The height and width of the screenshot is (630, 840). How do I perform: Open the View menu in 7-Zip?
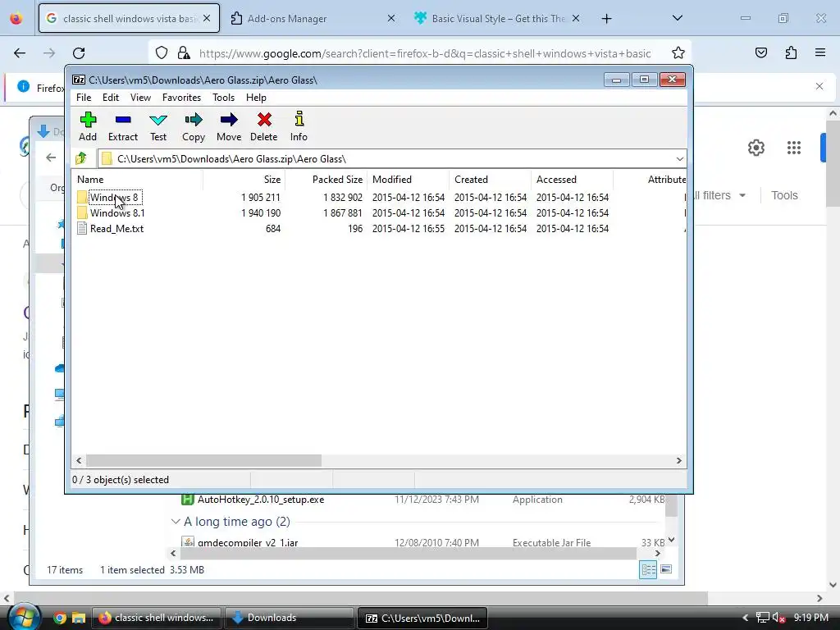click(x=140, y=98)
